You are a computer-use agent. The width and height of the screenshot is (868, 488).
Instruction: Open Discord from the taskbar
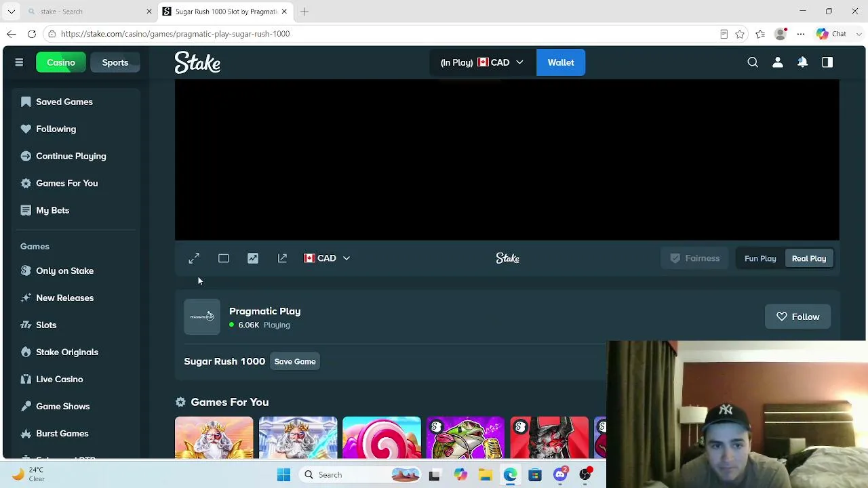(x=560, y=474)
